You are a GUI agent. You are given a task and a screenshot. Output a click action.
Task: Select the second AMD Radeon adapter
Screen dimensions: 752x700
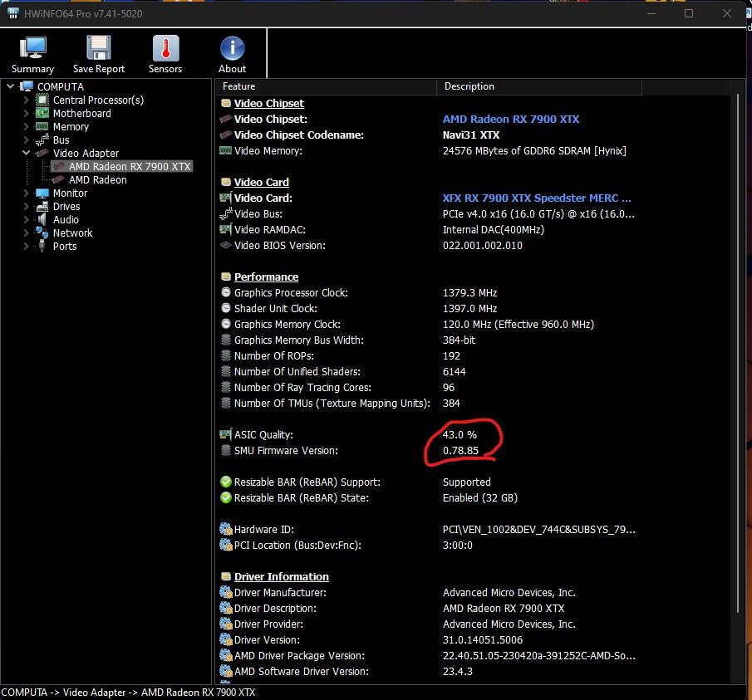tap(98, 179)
